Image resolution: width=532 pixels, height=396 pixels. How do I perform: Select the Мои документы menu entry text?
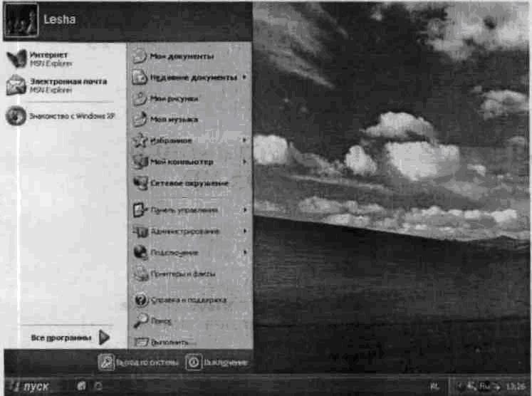pyautogui.click(x=182, y=56)
